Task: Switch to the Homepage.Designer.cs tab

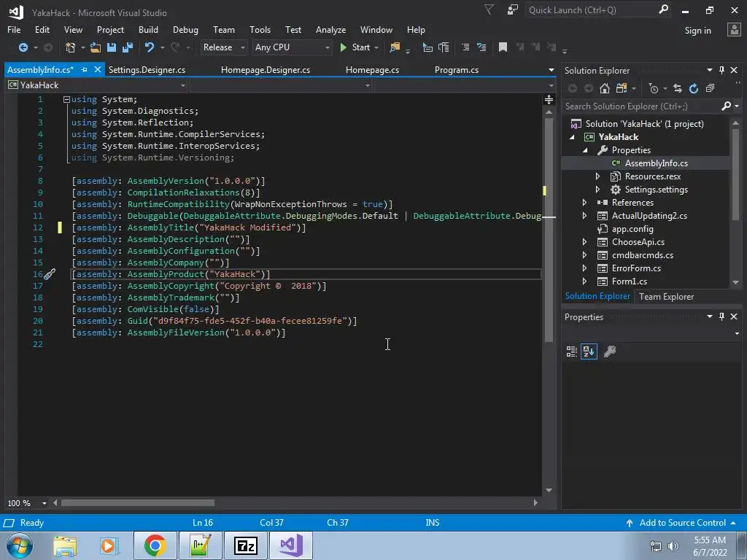Action: tap(266, 69)
